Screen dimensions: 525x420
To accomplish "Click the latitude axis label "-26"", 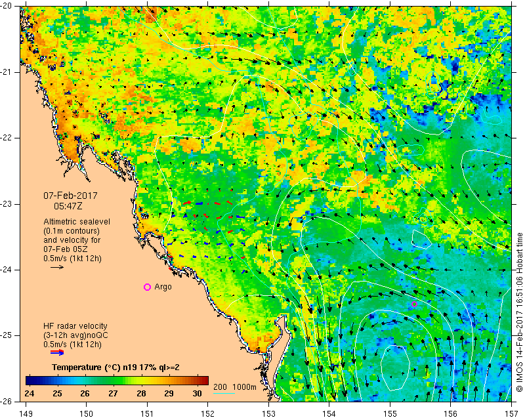I will click(6, 402).
